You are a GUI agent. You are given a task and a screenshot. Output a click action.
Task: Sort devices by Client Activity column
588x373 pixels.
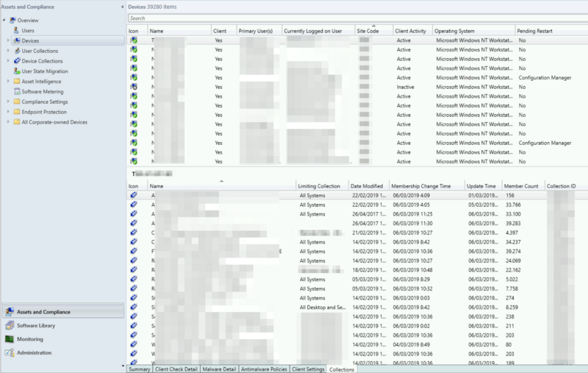click(x=412, y=31)
